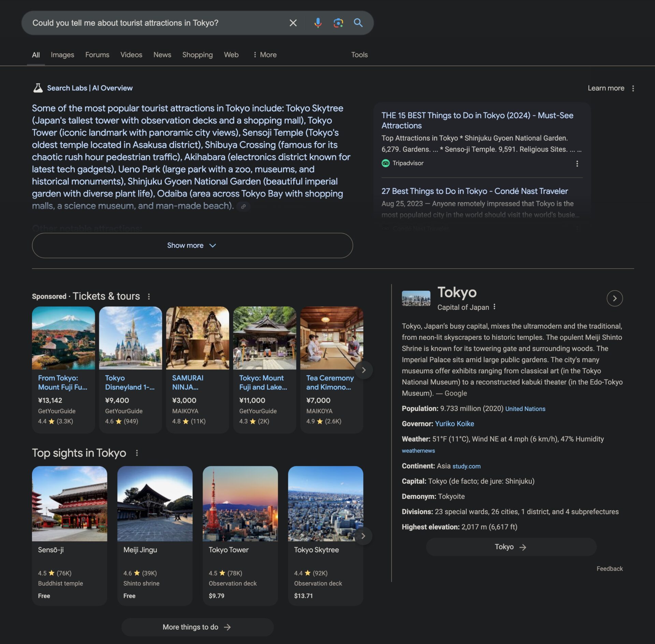Image resolution: width=655 pixels, height=644 pixels.
Task: Open the More search filters dropdown
Action: click(265, 55)
